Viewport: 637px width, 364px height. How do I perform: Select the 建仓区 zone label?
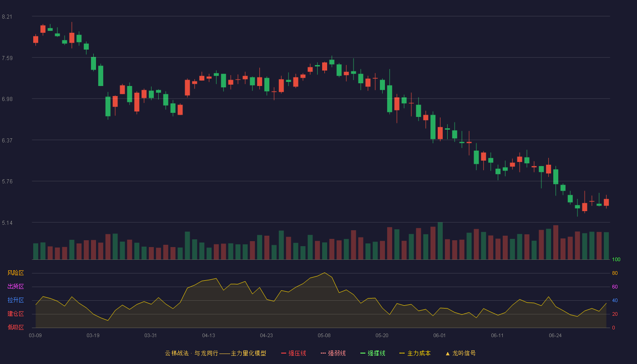(x=15, y=314)
